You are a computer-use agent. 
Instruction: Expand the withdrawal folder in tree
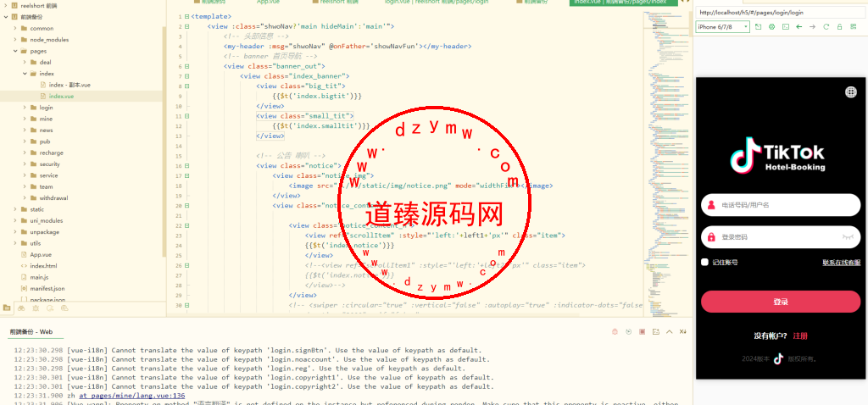pos(25,198)
